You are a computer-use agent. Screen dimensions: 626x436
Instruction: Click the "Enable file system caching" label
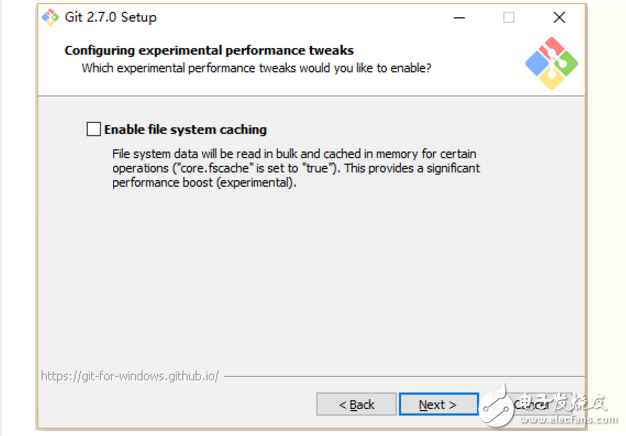[185, 129]
